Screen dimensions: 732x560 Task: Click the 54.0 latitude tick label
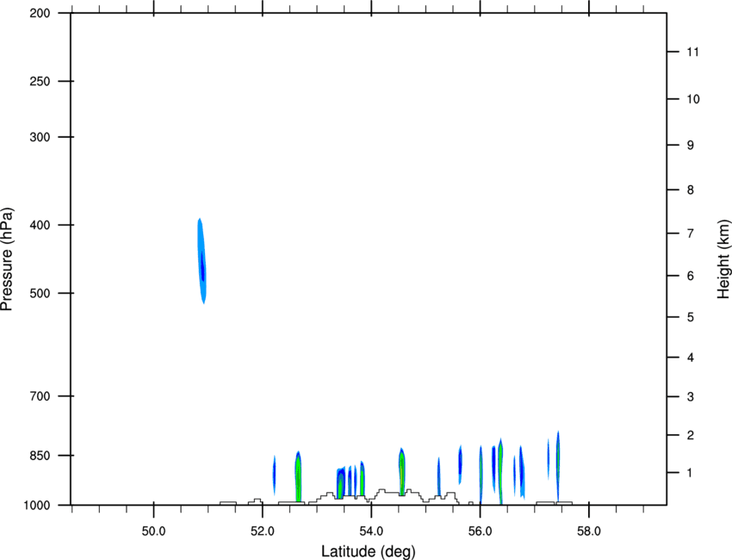point(372,532)
